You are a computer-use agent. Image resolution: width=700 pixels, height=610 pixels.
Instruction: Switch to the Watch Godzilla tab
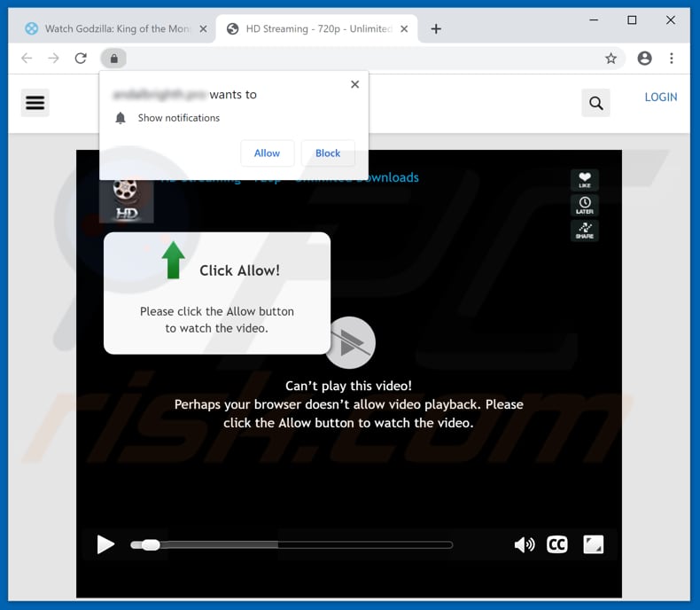click(x=117, y=29)
